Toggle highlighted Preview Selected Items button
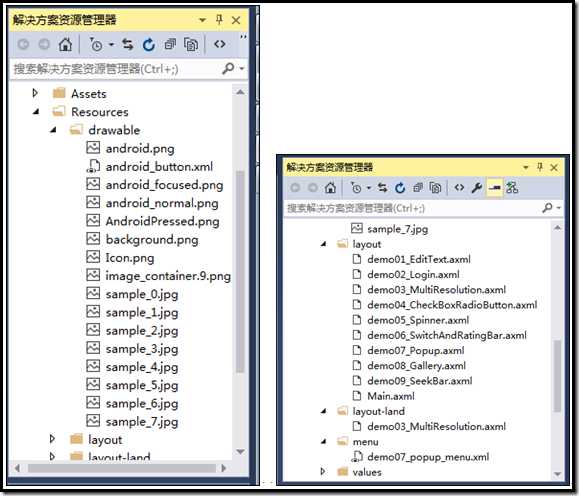This screenshot has width=579, height=496. tap(494, 188)
